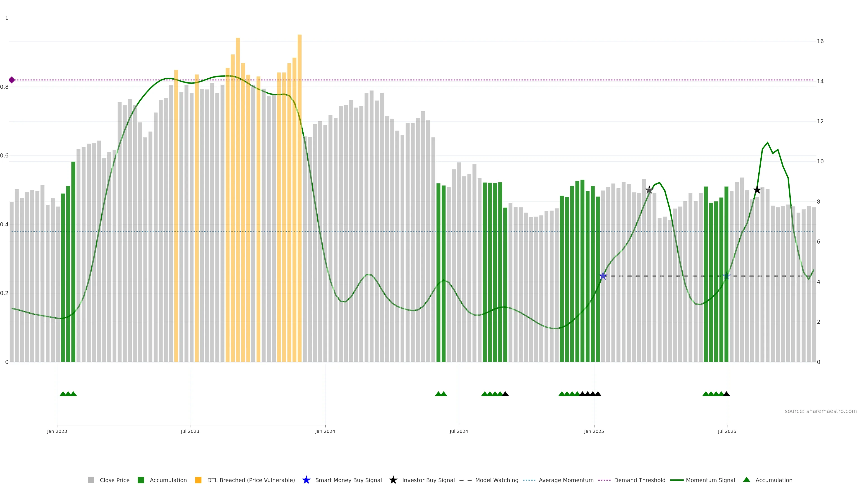Screen dimensions: 868x488
Task: Click the purple diamond Demand Threshold marker
Action: tap(12, 80)
